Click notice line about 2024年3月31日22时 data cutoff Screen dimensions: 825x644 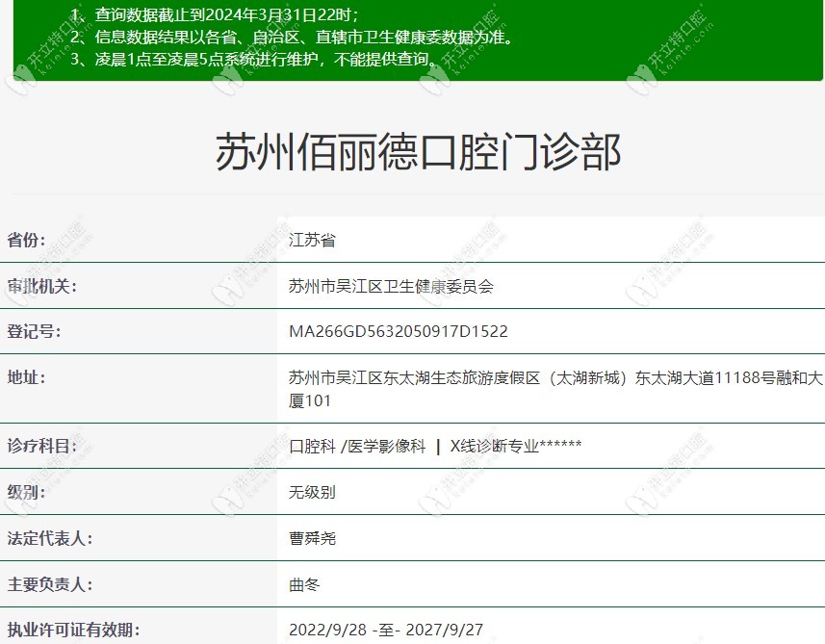click(x=215, y=14)
